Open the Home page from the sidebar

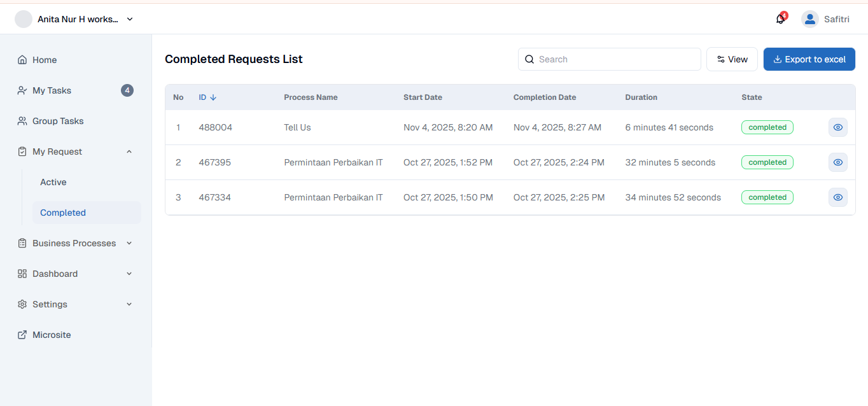coord(22,59)
